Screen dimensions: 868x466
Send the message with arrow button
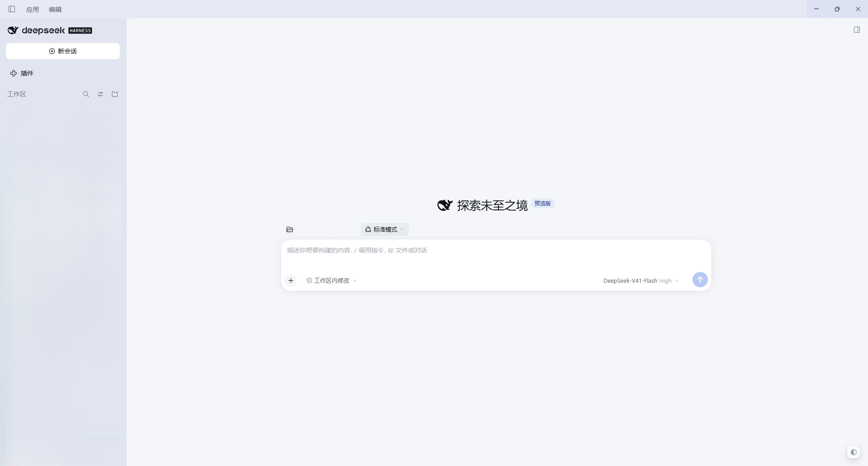point(700,280)
